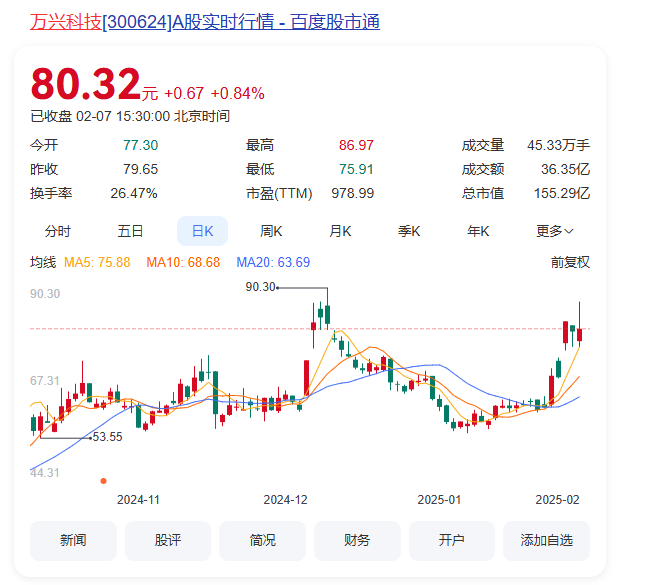Click the 2025-02 date axis label

pos(557,500)
